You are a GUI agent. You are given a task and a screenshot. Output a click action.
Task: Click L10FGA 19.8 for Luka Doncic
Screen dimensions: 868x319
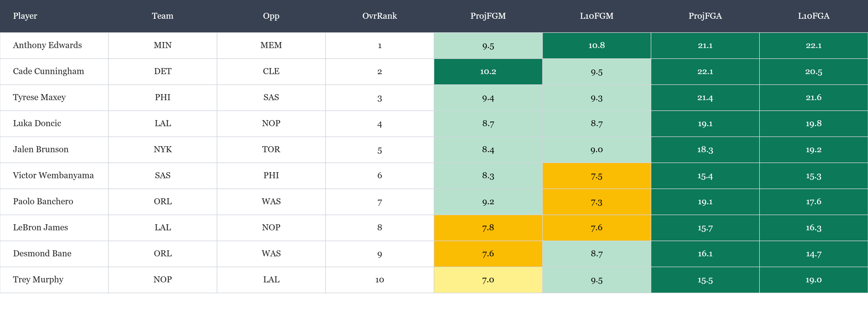(x=813, y=124)
